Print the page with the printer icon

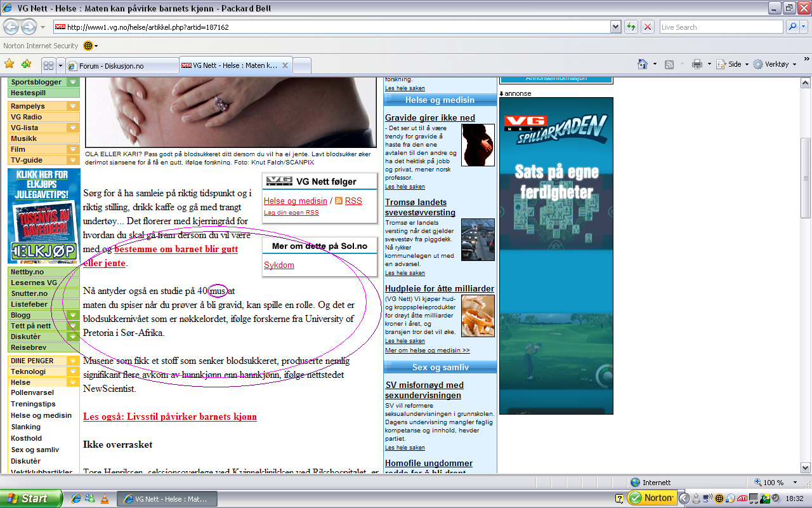(697, 64)
